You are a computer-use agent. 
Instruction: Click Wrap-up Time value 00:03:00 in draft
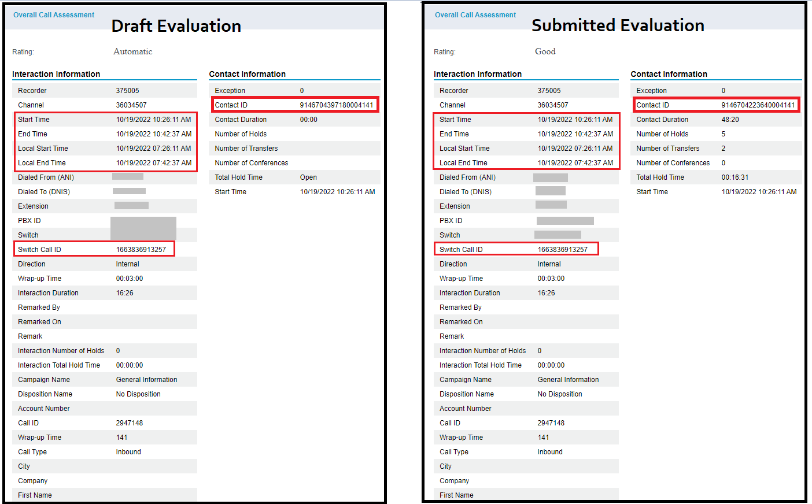130,279
